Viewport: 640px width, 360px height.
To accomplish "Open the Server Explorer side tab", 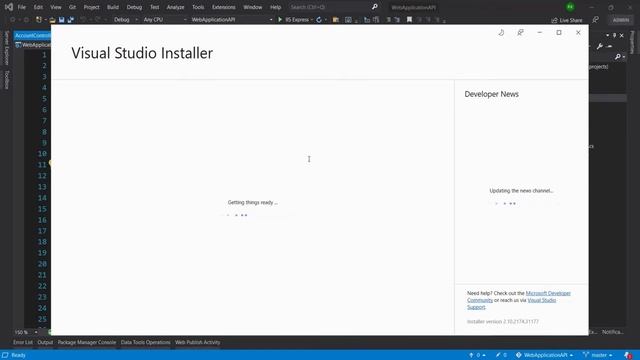I will [6, 48].
